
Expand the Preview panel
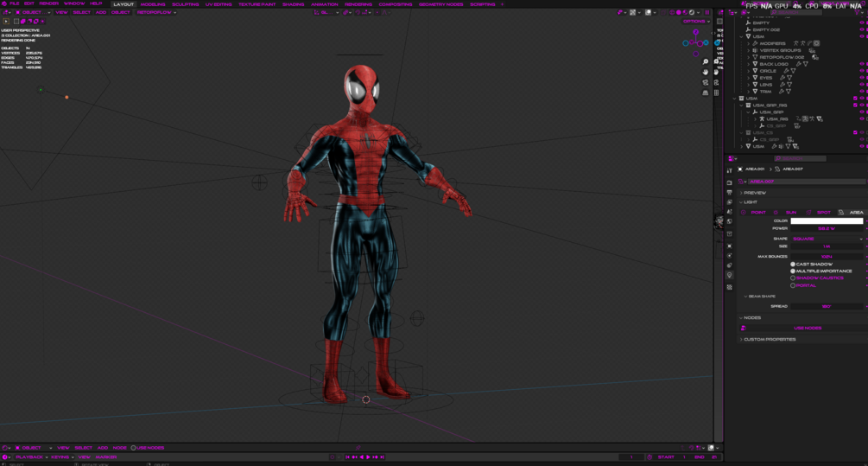[x=755, y=193]
